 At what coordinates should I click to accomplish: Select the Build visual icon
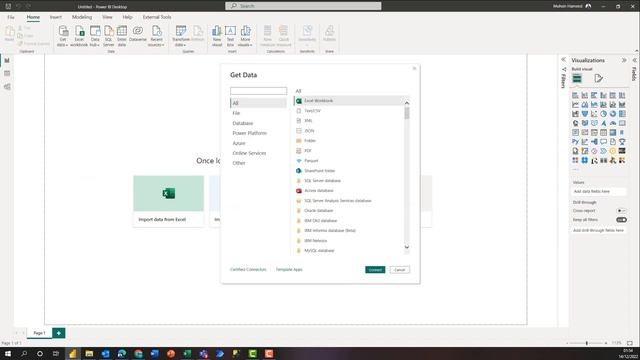coord(577,78)
